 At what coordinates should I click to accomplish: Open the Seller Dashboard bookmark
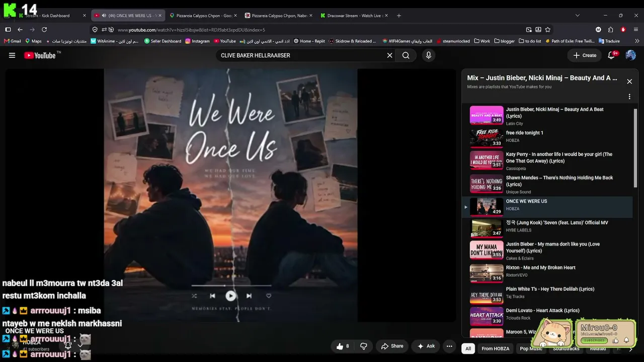[163, 41]
